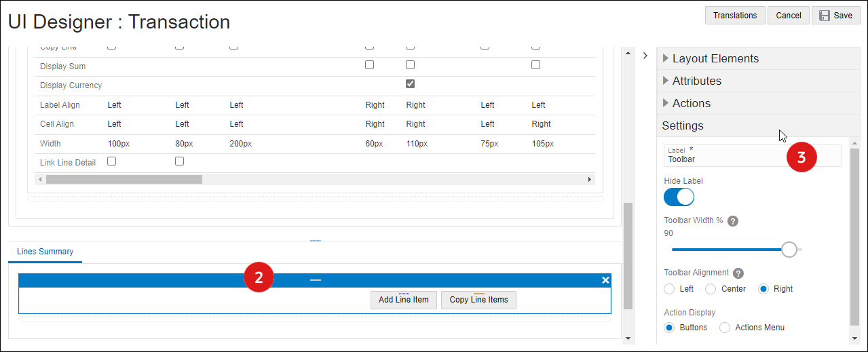Check the last Display Sum checkbox
This screenshot has width=868, height=352.
pos(535,65)
